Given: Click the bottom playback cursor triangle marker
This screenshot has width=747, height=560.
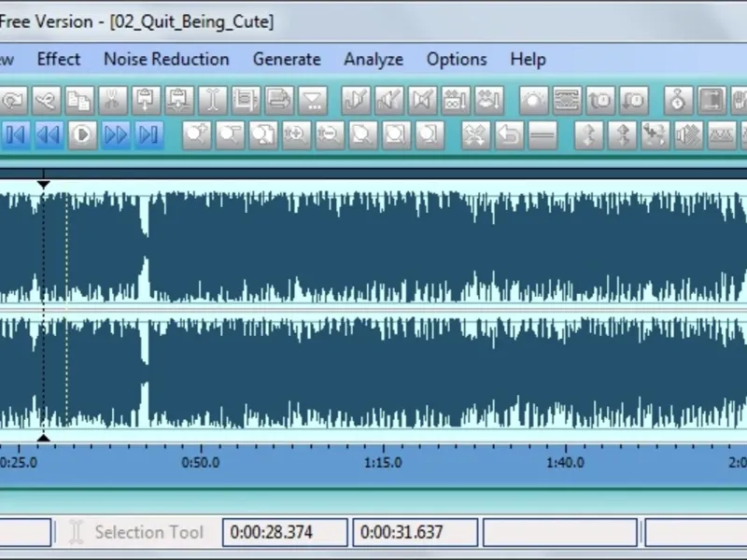Looking at the screenshot, I should pos(43,438).
